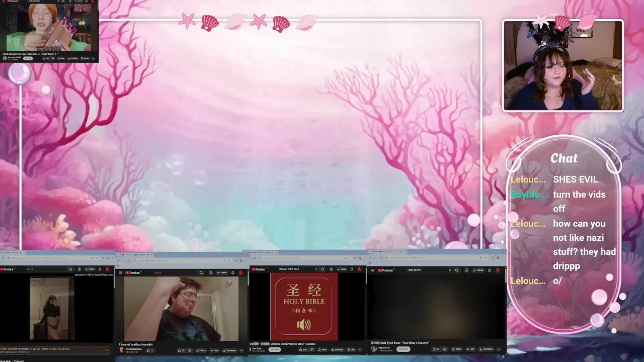Subscribe to the R&B Type Beat channel
The width and height of the screenshot is (644, 362).
[x=404, y=349]
